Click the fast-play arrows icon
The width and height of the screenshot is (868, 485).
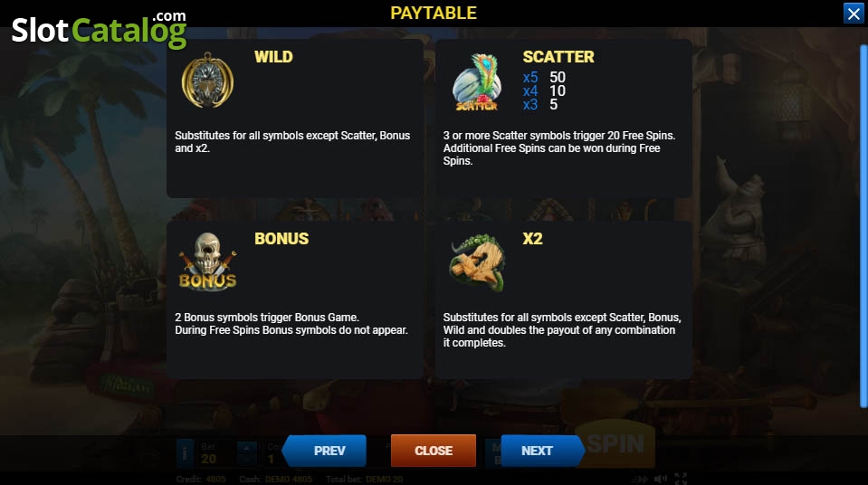point(639,479)
